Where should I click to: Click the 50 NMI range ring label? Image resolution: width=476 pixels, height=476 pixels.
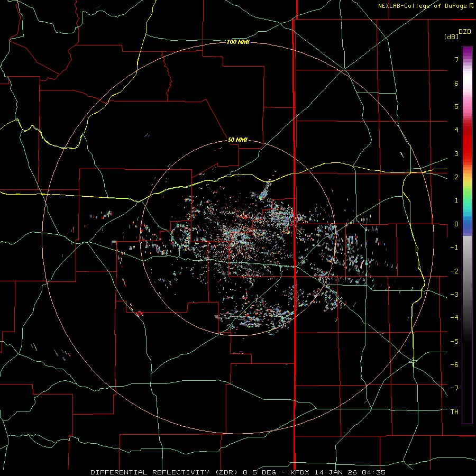tap(237, 140)
